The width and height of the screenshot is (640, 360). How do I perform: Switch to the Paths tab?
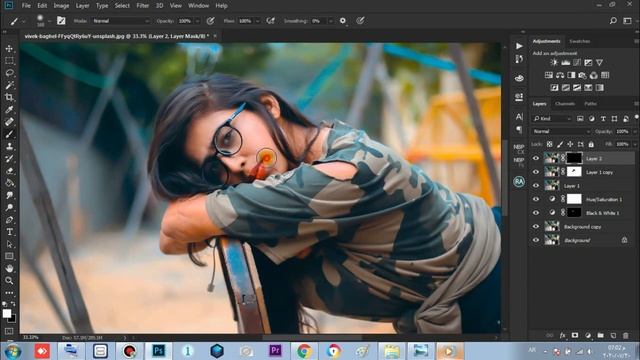click(590, 104)
